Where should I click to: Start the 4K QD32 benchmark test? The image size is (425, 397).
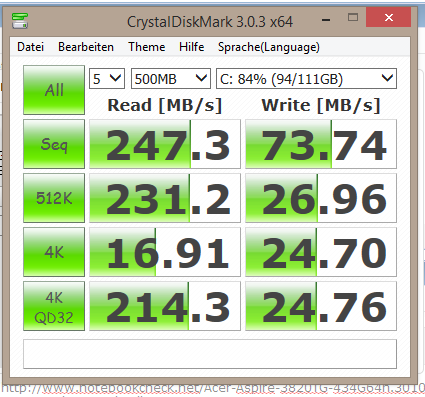point(54,306)
